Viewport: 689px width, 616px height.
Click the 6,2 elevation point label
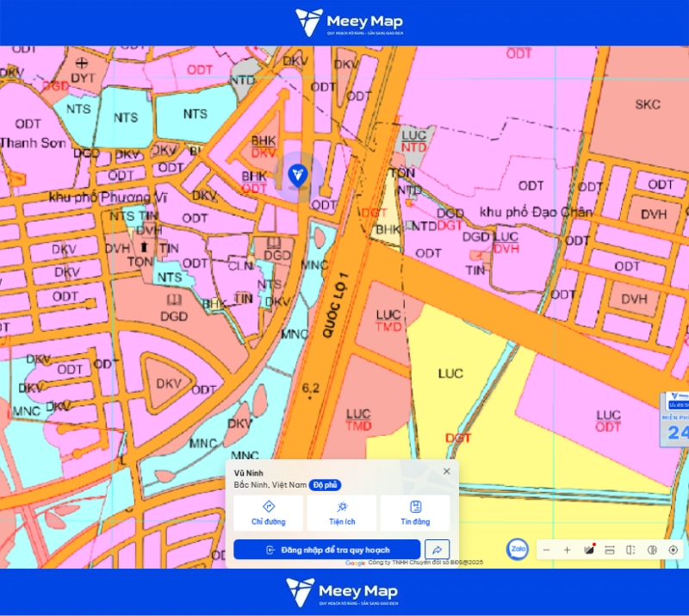click(x=310, y=389)
